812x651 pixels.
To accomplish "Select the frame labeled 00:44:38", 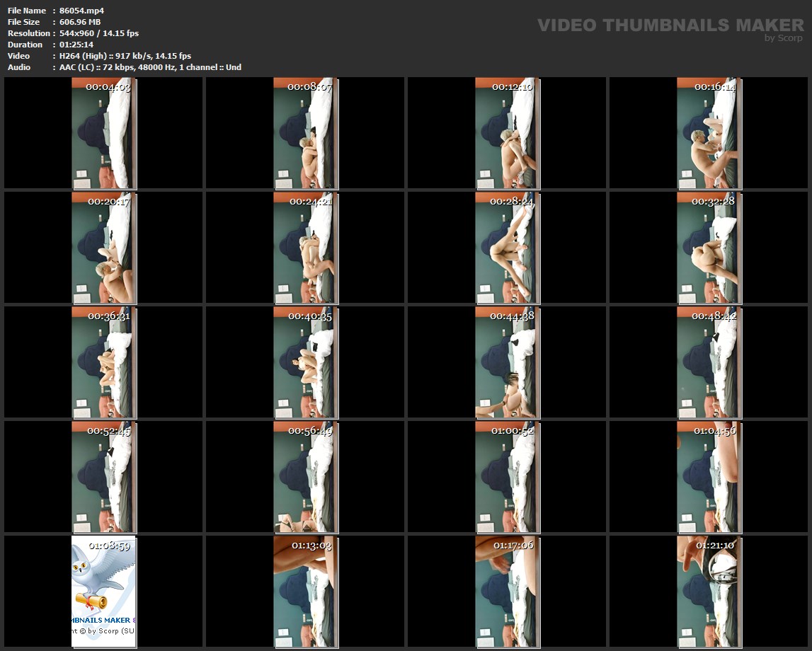I will point(507,362).
